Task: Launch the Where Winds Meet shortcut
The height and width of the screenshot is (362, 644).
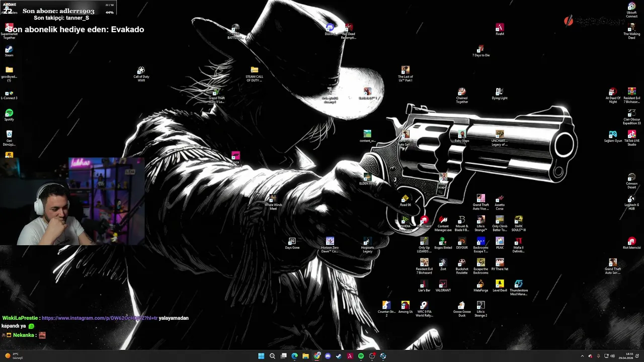Action: point(273,203)
